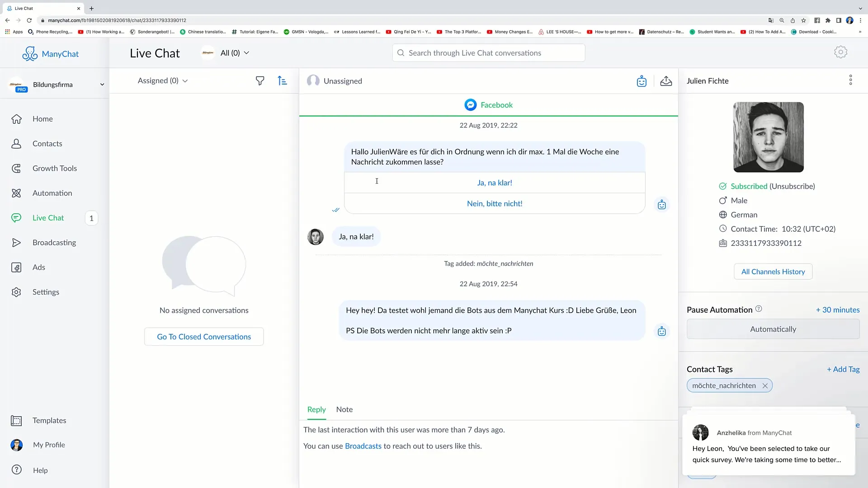The image size is (868, 488).
Task: Open the Help question mark icon
Action: [17, 470]
